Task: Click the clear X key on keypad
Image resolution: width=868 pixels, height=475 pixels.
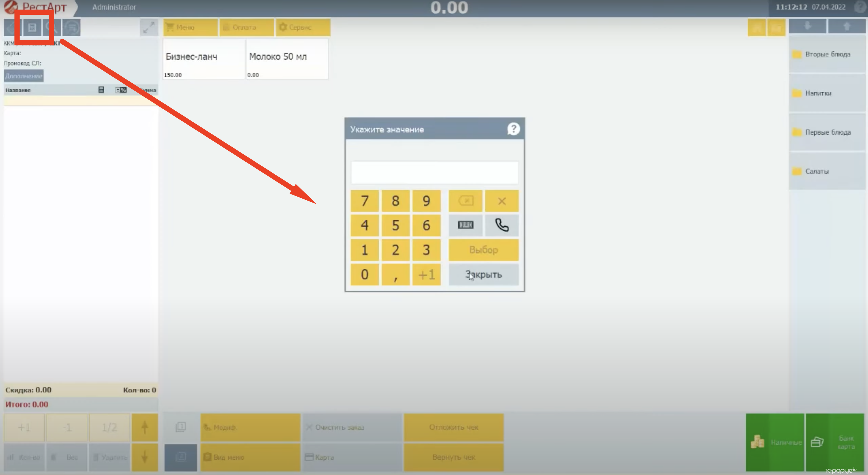Action: [502, 201]
